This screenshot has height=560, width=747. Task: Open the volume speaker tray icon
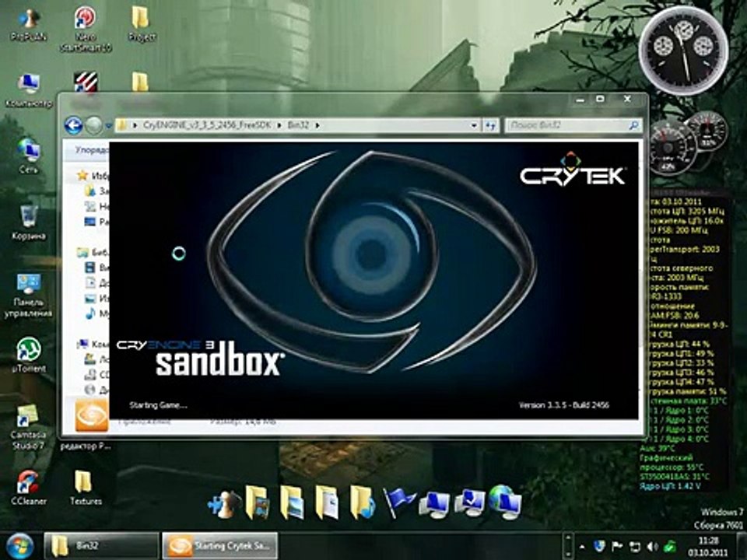tap(652, 546)
